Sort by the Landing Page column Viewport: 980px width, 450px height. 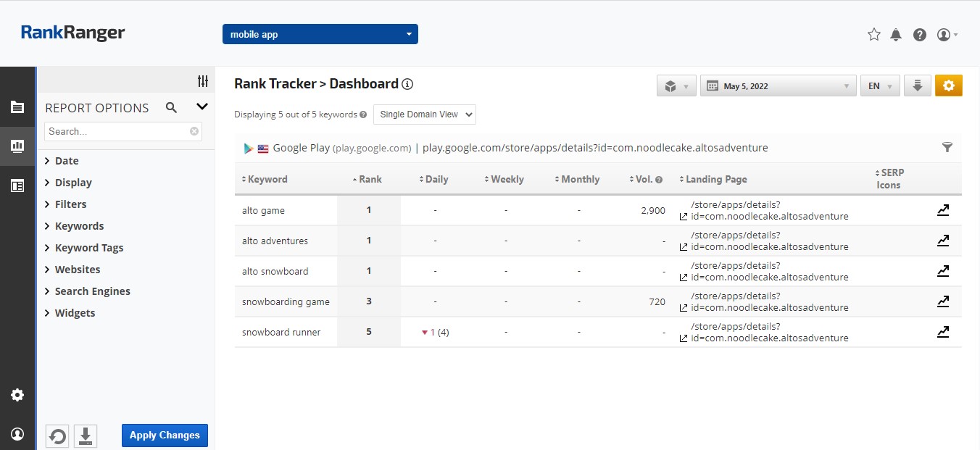pyautogui.click(x=713, y=179)
